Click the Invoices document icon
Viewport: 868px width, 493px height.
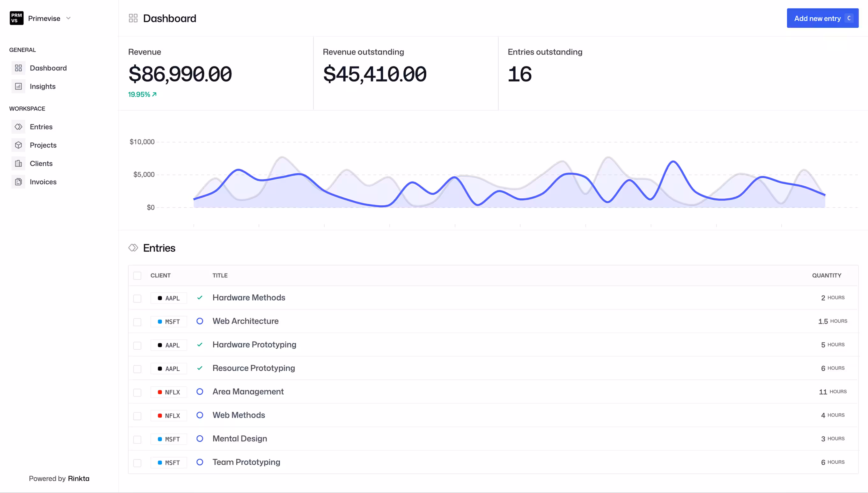click(x=18, y=182)
